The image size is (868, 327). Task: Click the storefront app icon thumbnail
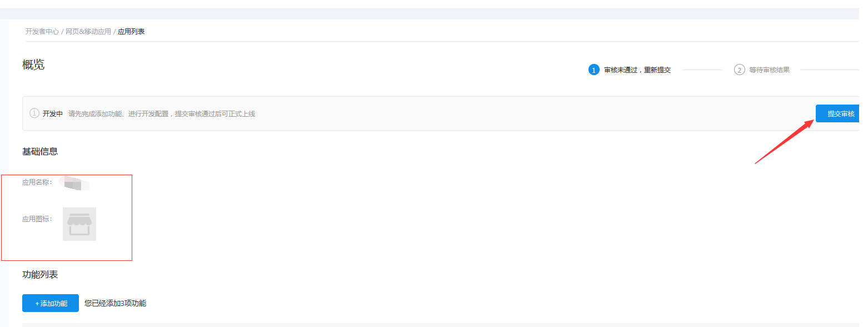point(79,224)
